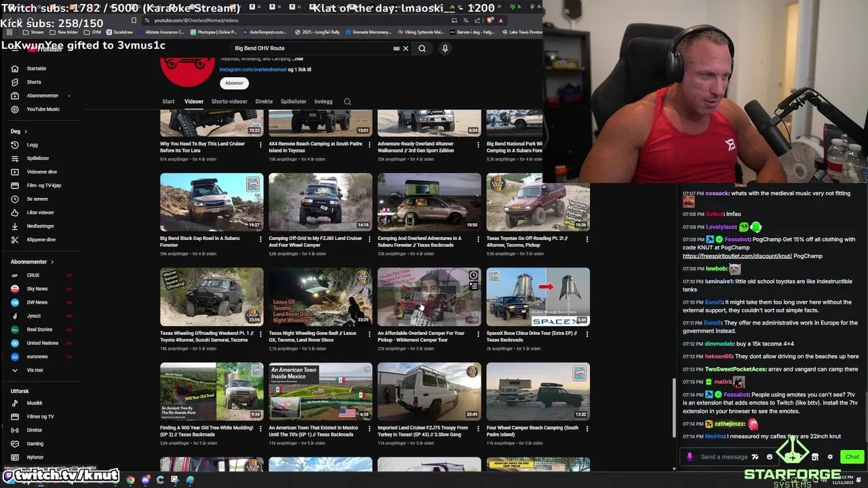Open chat settings gear icon
The image size is (868, 488).
pos(829,457)
